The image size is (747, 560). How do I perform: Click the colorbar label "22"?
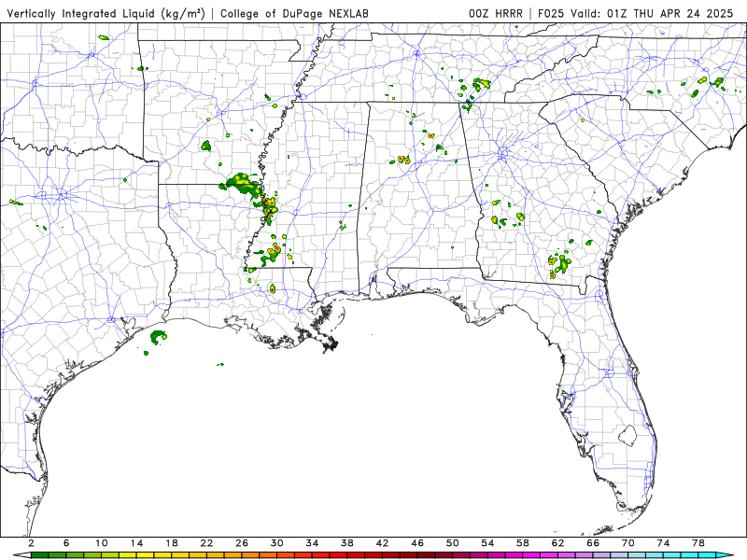(206, 543)
